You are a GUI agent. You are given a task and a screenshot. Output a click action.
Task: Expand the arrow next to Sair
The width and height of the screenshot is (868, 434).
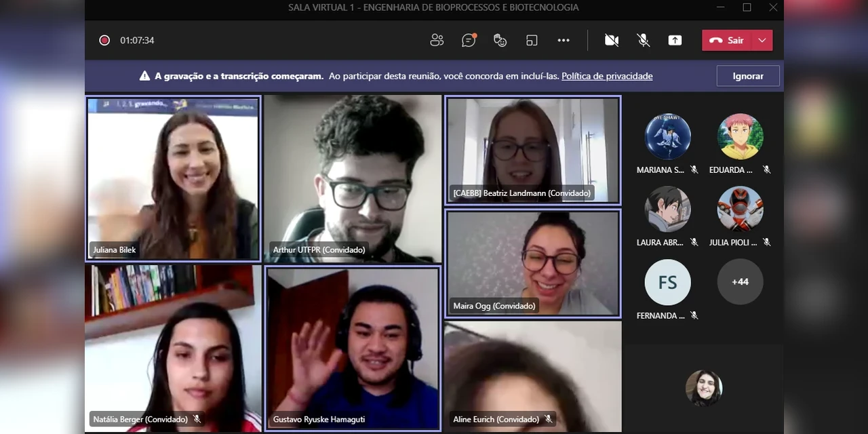coord(762,41)
